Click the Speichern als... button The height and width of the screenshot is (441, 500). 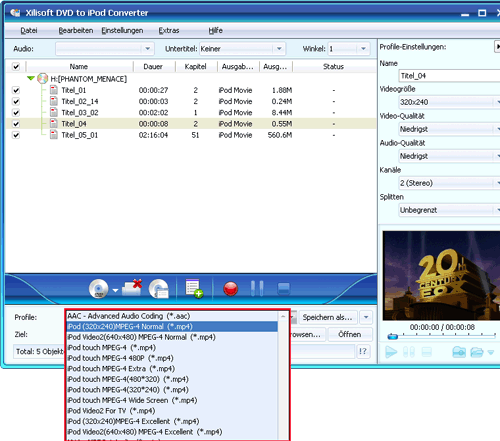tap(328, 317)
